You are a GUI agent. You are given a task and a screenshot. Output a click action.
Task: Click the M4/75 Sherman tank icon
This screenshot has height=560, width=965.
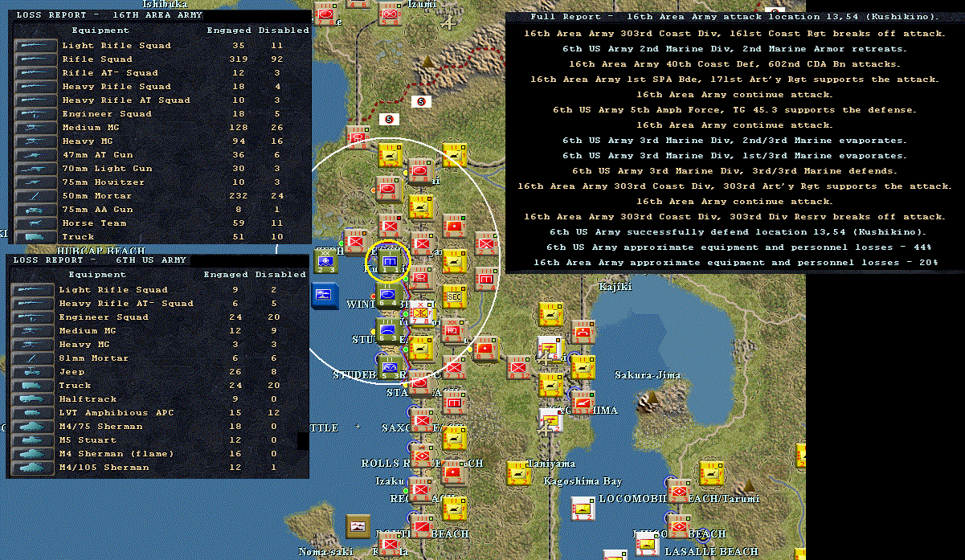click(33, 427)
